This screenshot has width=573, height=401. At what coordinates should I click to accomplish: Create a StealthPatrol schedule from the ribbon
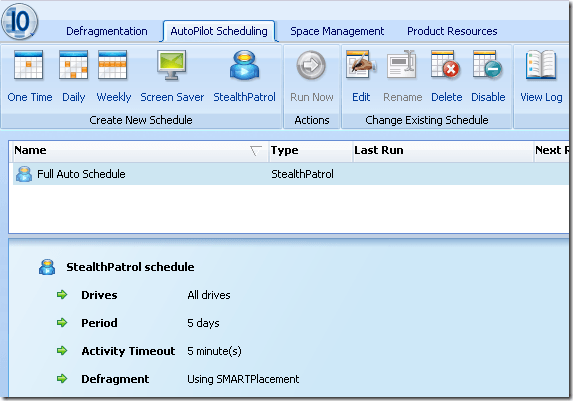244,65
